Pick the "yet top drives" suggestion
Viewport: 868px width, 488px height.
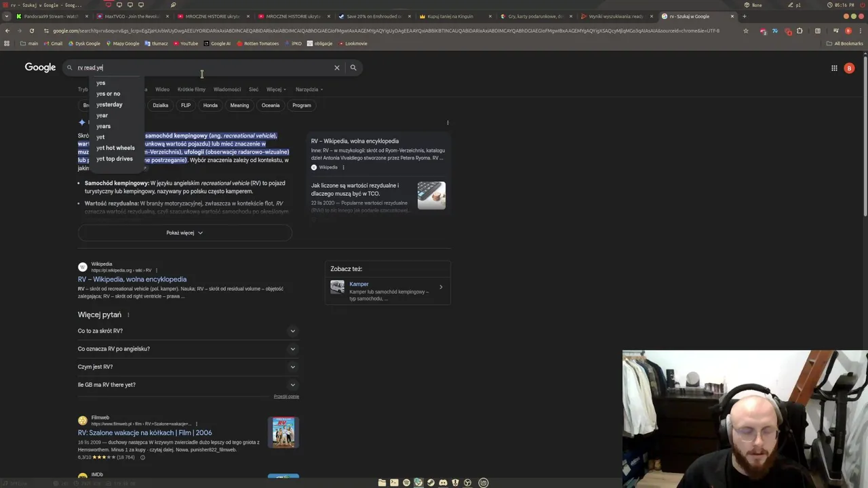pyautogui.click(x=114, y=159)
